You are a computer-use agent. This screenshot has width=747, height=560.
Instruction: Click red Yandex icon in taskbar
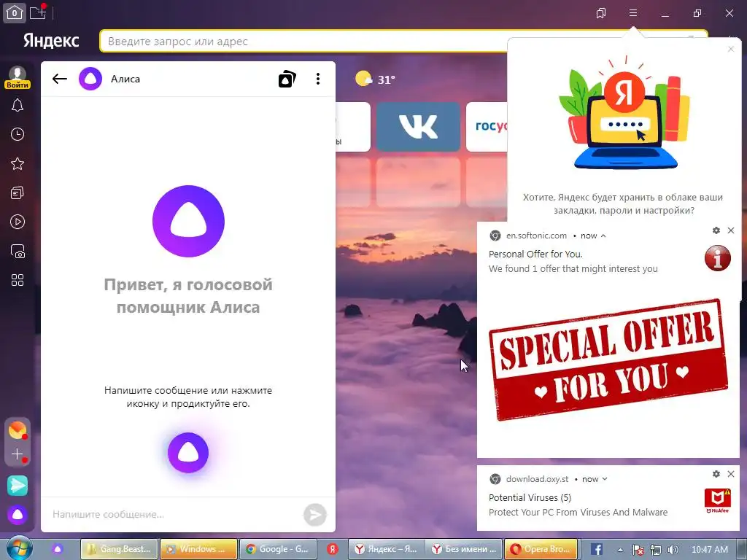333,549
